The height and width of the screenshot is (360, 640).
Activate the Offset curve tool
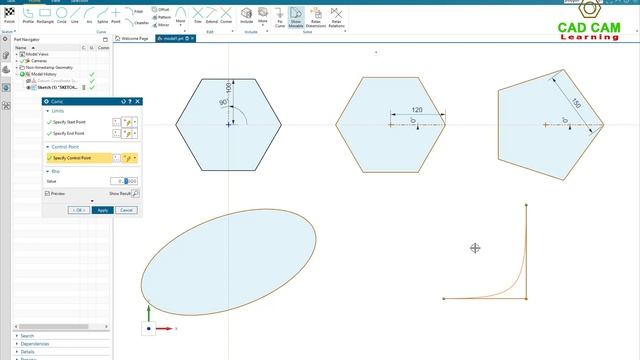160,9
